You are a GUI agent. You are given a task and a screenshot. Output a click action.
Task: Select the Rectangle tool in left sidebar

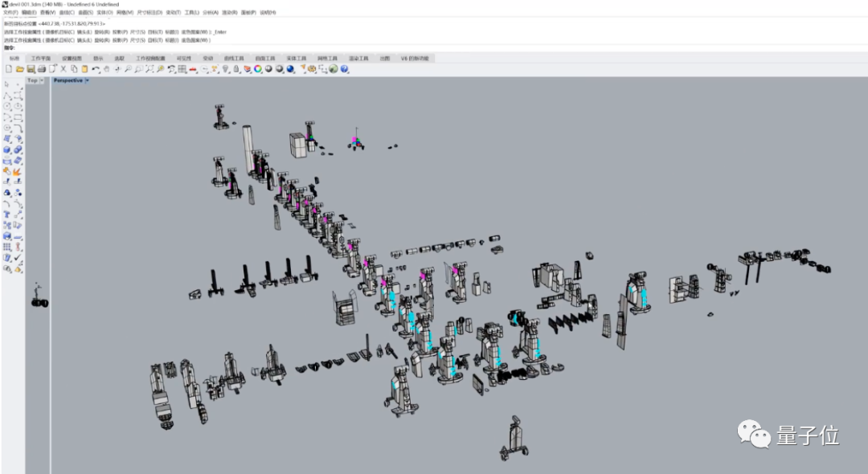tap(18, 116)
